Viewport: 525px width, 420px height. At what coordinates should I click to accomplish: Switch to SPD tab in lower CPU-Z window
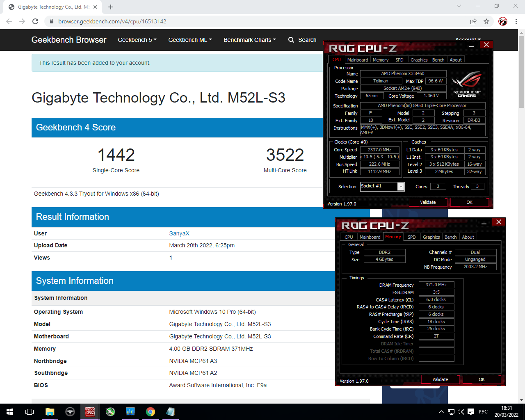pos(412,237)
